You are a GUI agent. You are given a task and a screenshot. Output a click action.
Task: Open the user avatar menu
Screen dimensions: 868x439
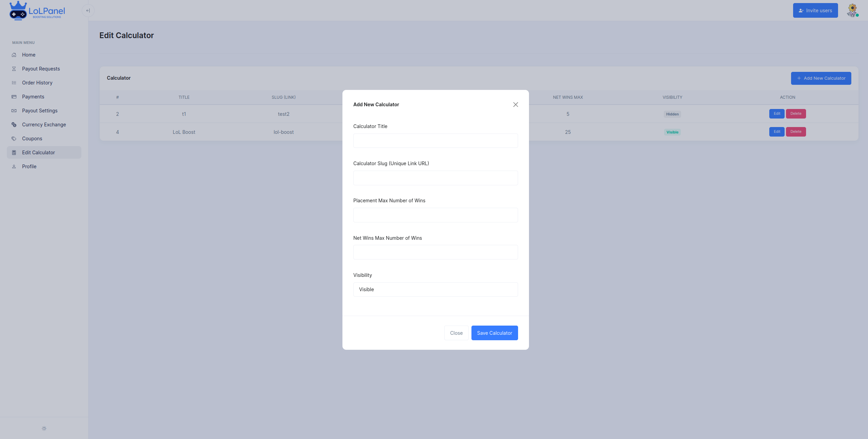click(852, 11)
